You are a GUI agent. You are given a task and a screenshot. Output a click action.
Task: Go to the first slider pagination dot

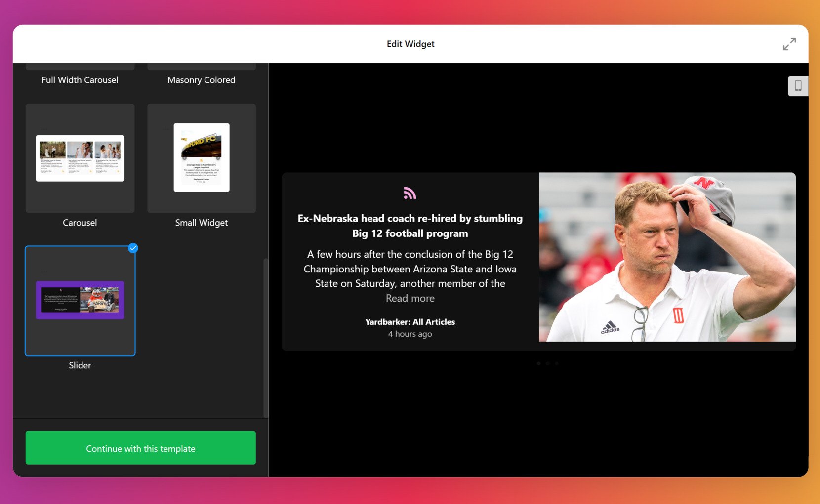point(538,363)
